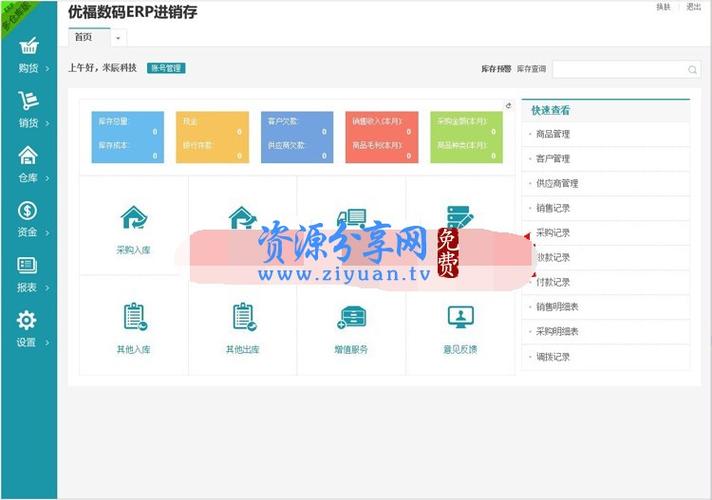Image resolution: width=712 pixels, height=500 pixels.
Task: Click the delivery truck shortcut icon
Action: pyautogui.click(x=351, y=218)
